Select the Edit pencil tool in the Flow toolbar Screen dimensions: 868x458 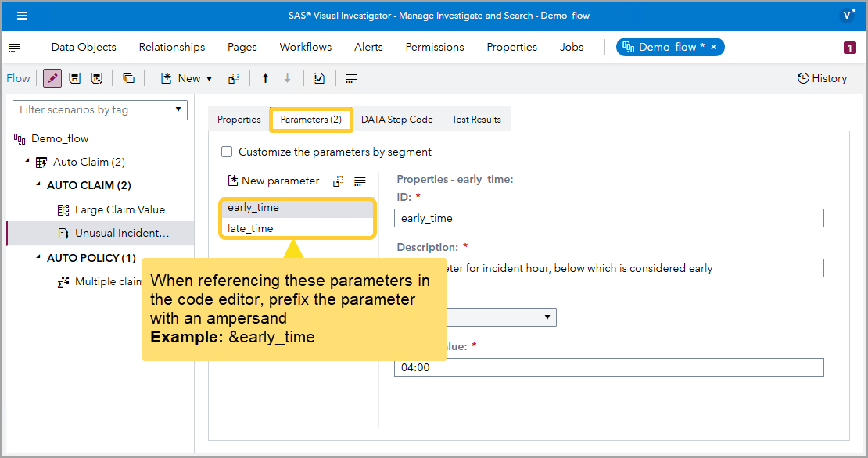tap(52, 78)
